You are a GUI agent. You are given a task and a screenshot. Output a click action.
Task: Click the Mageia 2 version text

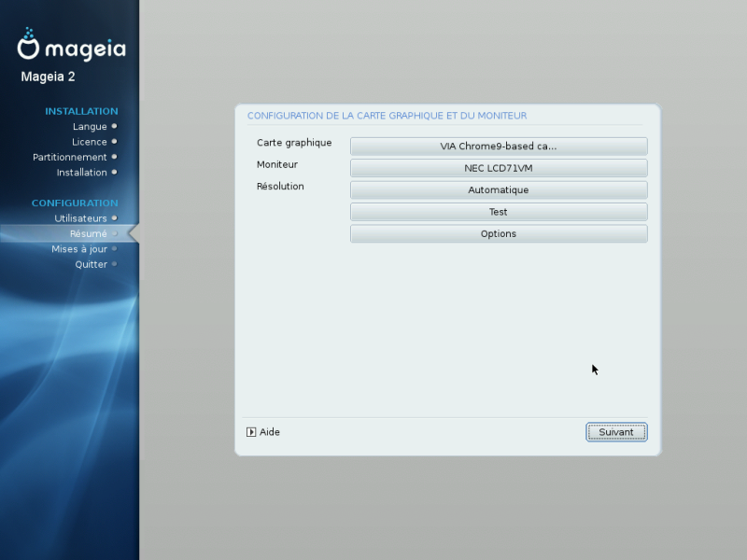[49, 77]
